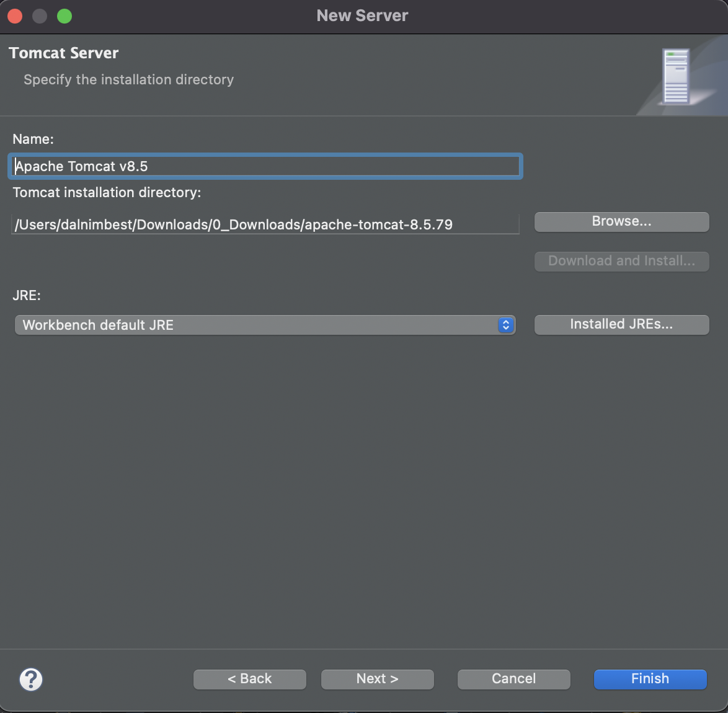Click the 'Name:' label
The width and height of the screenshot is (728, 713).
(33, 139)
